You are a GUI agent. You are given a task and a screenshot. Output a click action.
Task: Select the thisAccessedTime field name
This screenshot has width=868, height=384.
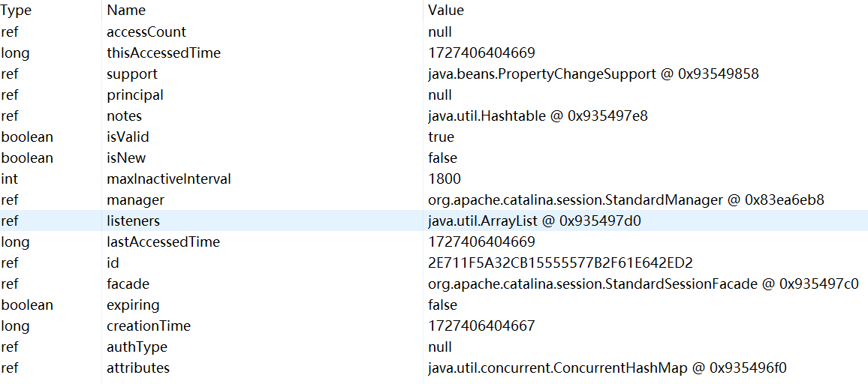(164, 53)
